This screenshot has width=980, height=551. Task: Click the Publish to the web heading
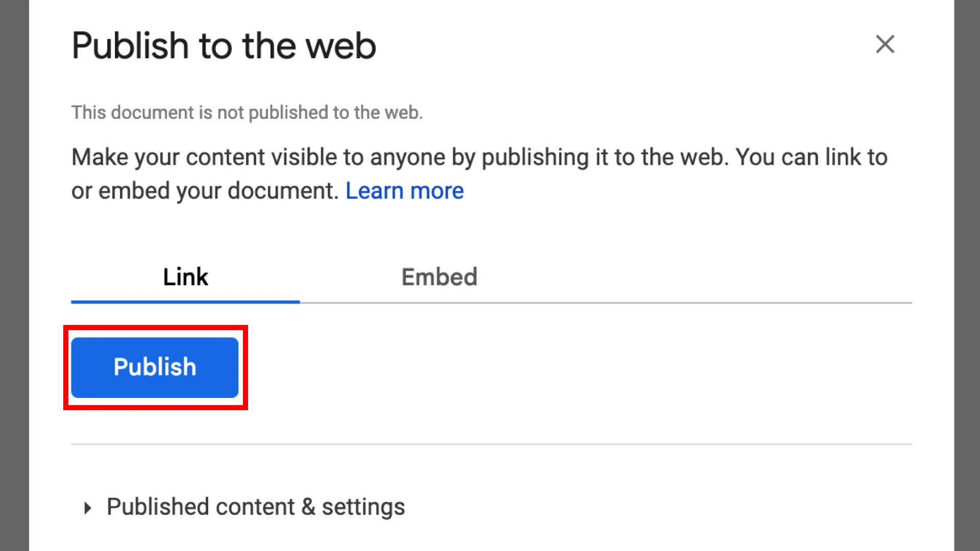[224, 45]
